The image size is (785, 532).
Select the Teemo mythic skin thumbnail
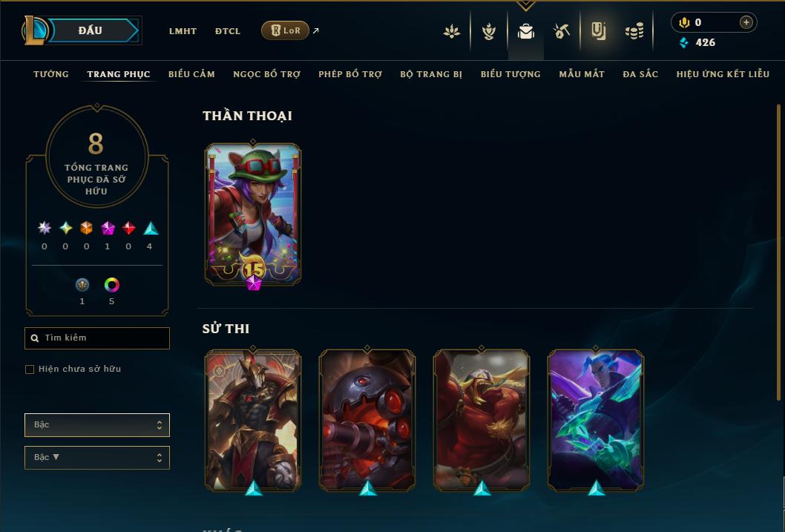(x=253, y=214)
